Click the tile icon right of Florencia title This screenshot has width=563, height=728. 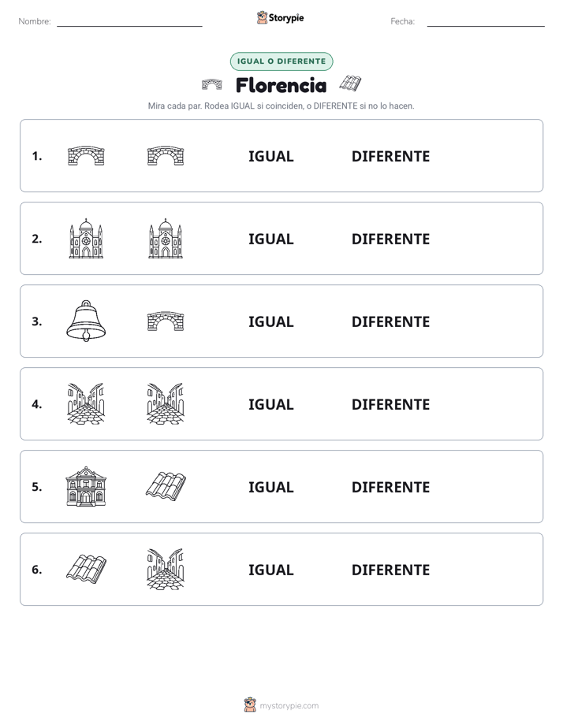click(x=350, y=84)
